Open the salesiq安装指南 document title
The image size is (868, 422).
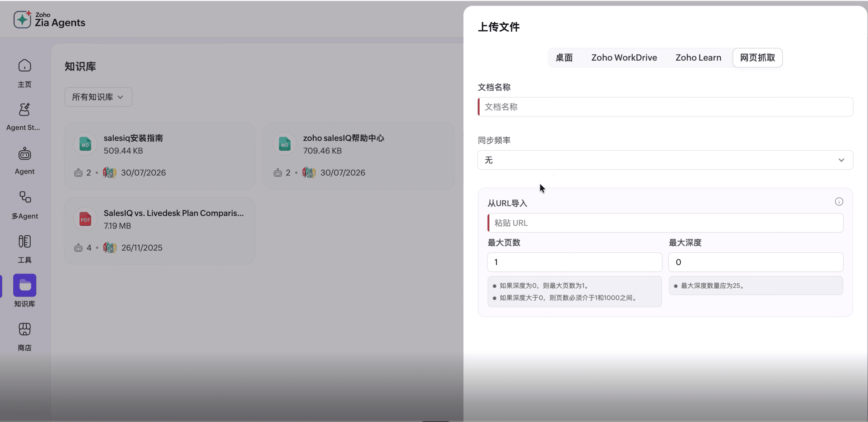[x=133, y=138]
